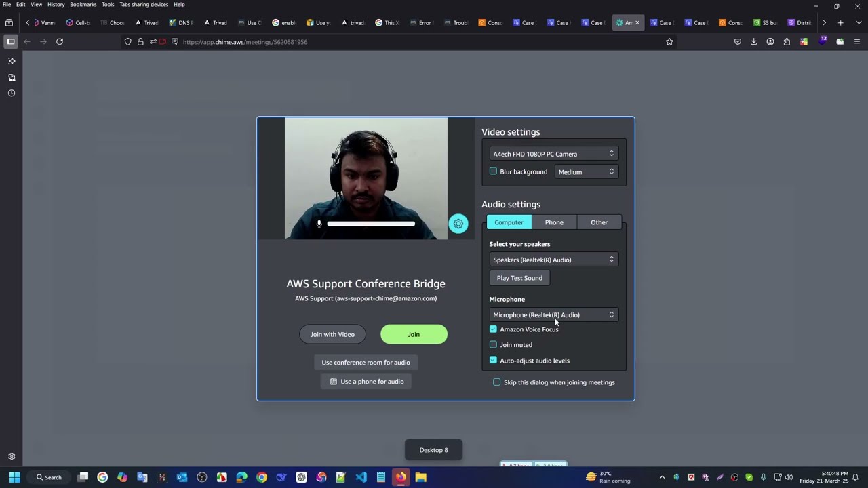Click the AWS Support Conference Bridge title
The image size is (868, 488).
pyautogui.click(x=366, y=284)
